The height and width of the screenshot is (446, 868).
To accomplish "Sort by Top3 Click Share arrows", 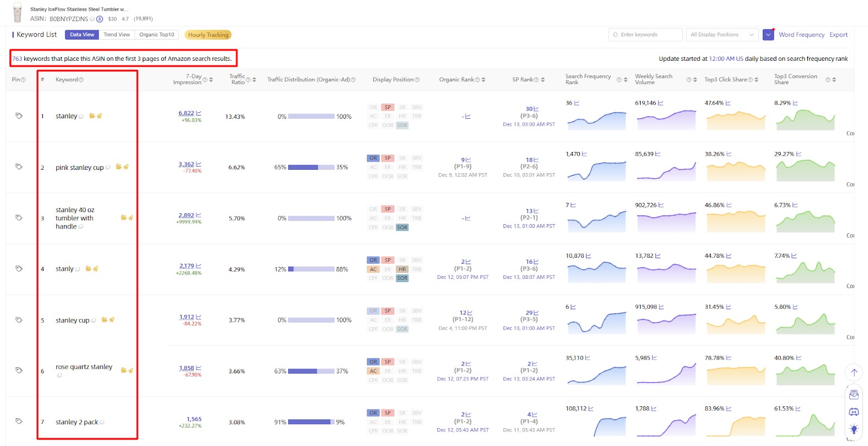I will pos(756,80).
